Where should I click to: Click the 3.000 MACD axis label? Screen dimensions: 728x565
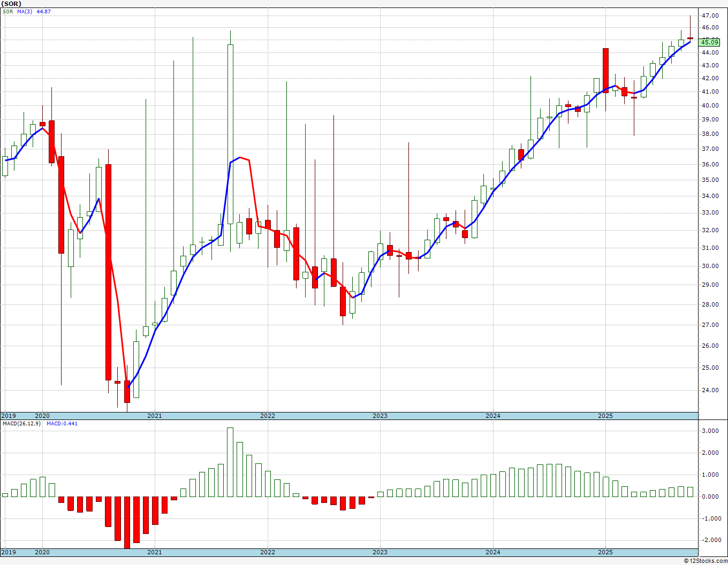[x=710, y=431]
